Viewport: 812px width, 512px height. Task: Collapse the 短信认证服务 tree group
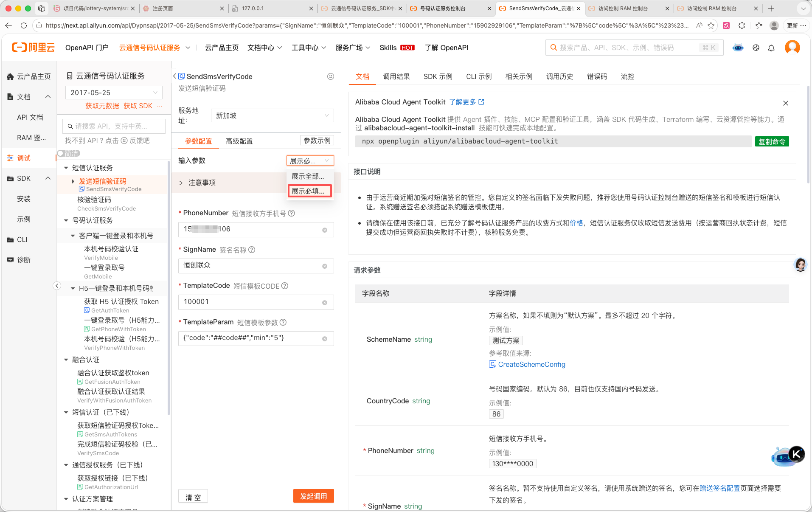(66, 168)
